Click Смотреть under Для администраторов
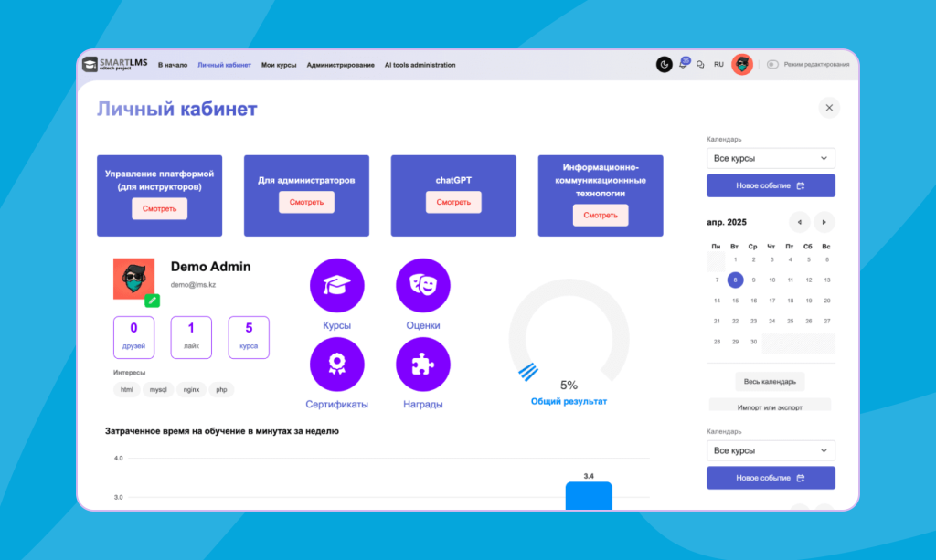Screen dimensions: 936x560 (x=306, y=202)
